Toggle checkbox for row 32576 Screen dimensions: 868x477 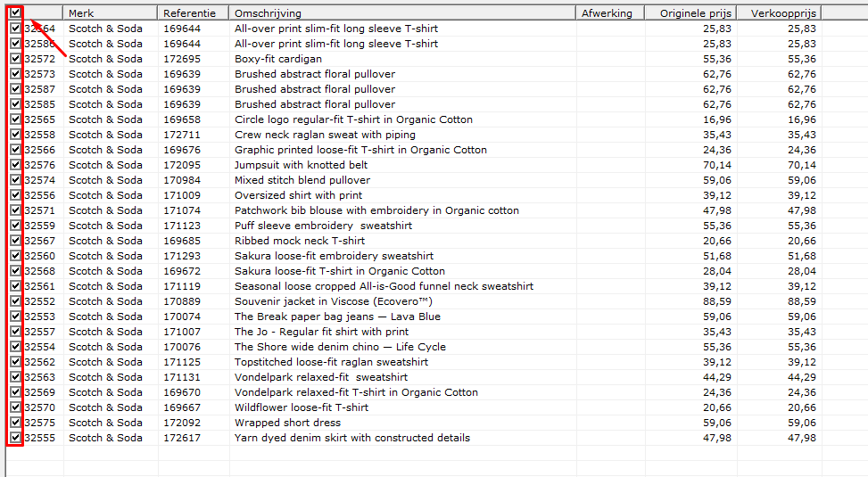click(15, 165)
